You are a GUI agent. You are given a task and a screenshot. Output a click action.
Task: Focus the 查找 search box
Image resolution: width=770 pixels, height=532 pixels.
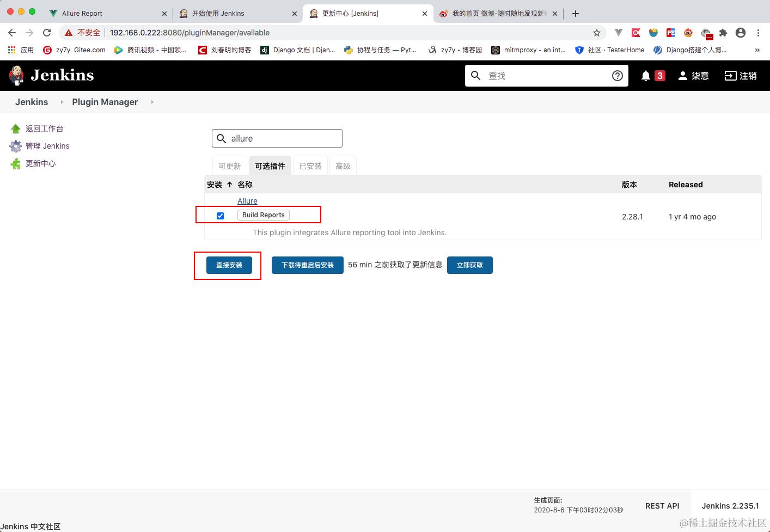(x=547, y=76)
